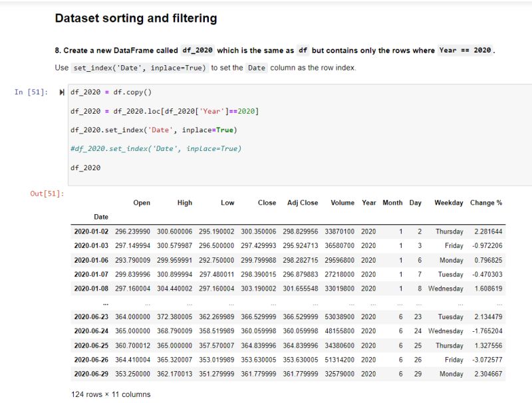Click the Dataset sorting and filtering heading
Viewport: 532px width, 403px height.
(136, 19)
